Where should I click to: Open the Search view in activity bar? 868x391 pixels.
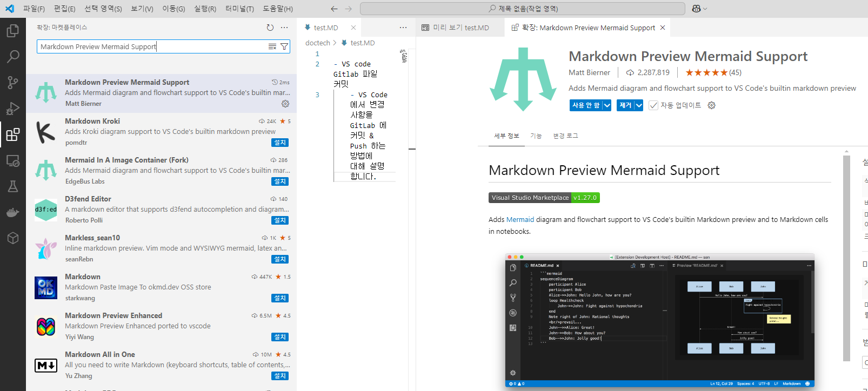pyautogui.click(x=12, y=56)
